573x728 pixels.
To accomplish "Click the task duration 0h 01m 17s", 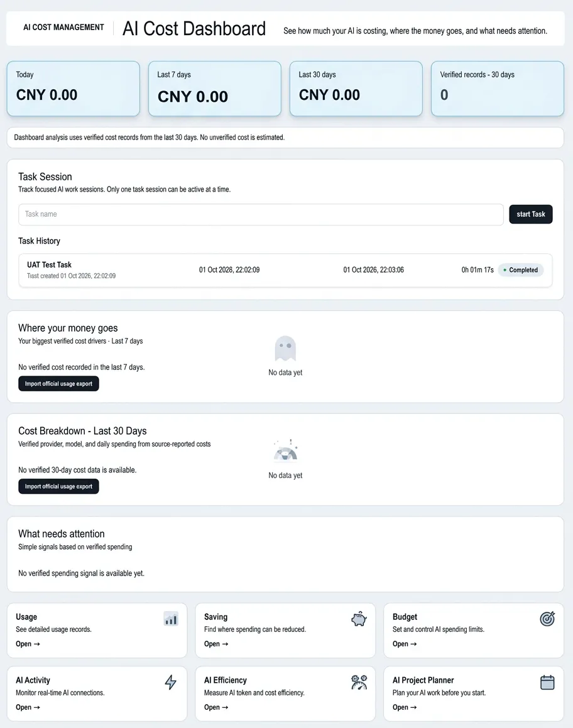I will click(x=477, y=269).
